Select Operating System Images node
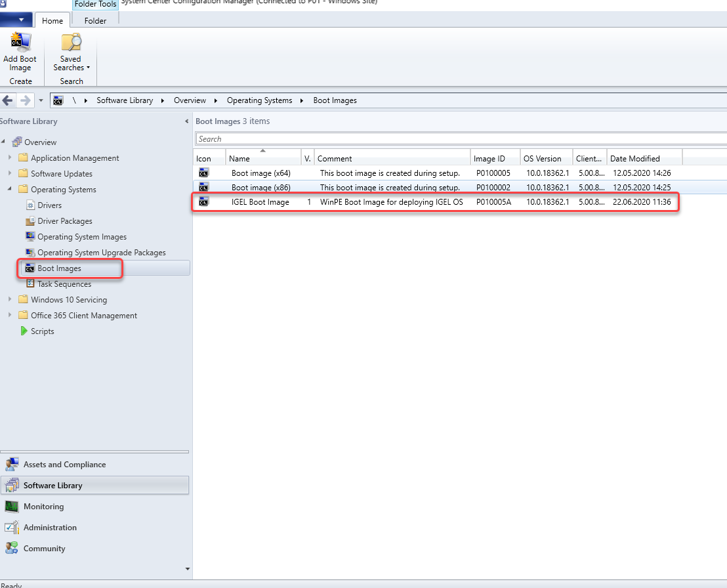Viewport: 727px width, 588px height. (x=81, y=237)
